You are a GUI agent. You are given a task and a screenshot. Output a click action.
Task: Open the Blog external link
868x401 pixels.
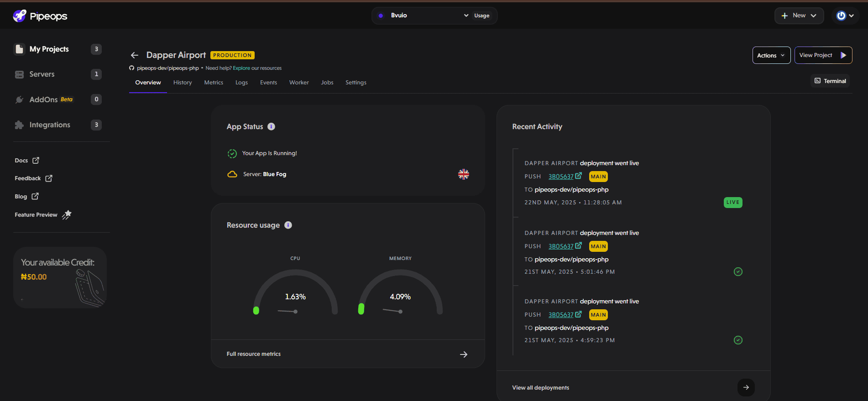[26, 196]
